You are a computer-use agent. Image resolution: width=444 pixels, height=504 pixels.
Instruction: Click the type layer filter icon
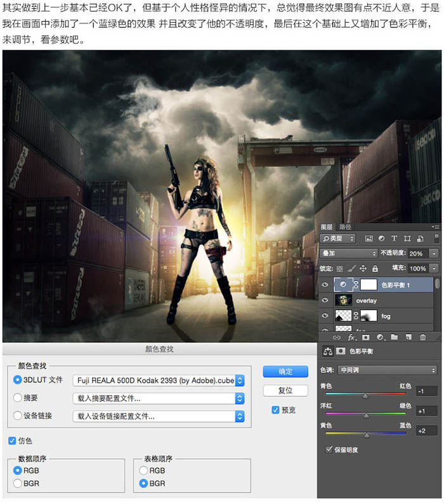point(394,238)
